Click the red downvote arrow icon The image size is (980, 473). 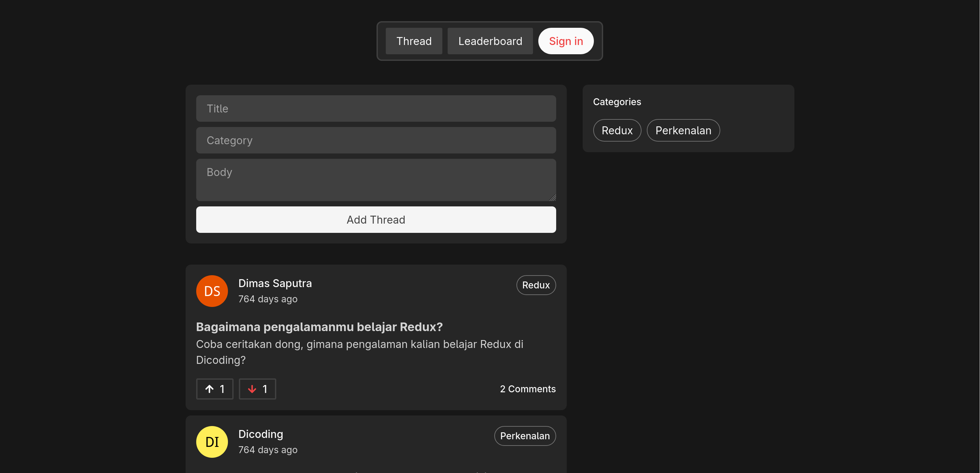click(252, 389)
